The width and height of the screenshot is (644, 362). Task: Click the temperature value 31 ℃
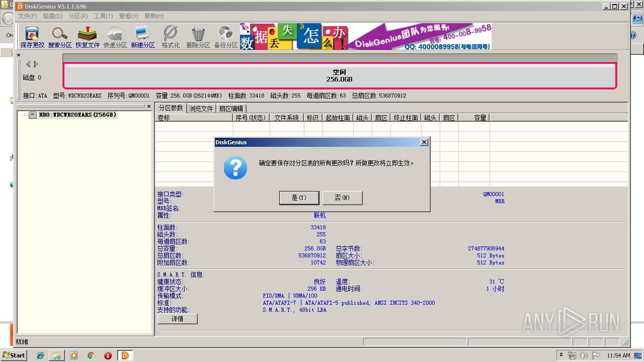coord(497,282)
